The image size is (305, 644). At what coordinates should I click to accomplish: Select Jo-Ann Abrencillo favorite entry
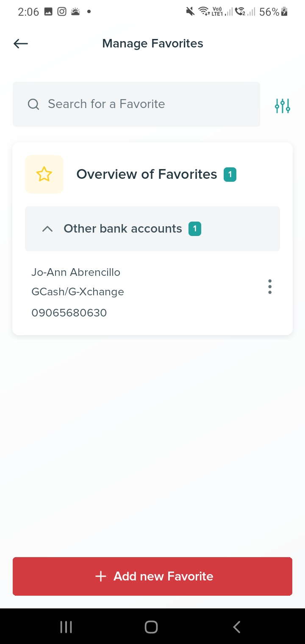(x=76, y=272)
